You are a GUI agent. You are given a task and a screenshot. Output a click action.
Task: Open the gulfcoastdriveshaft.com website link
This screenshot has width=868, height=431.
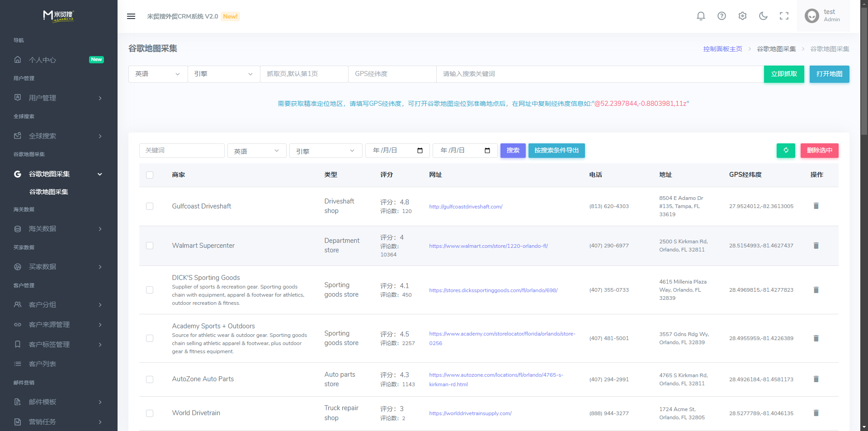click(x=466, y=207)
